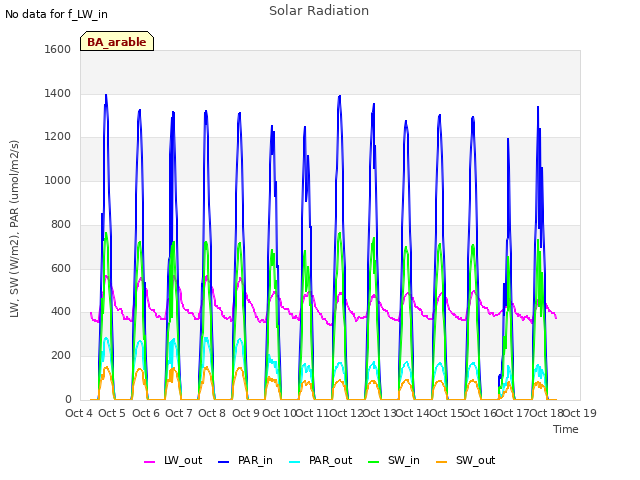Click the 1200 y-axis value
The height and width of the screenshot is (480, 640).
[x=58, y=137]
